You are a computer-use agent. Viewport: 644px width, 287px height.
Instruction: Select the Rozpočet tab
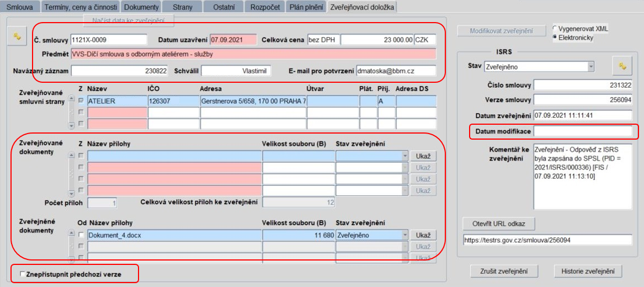click(265, 7)
